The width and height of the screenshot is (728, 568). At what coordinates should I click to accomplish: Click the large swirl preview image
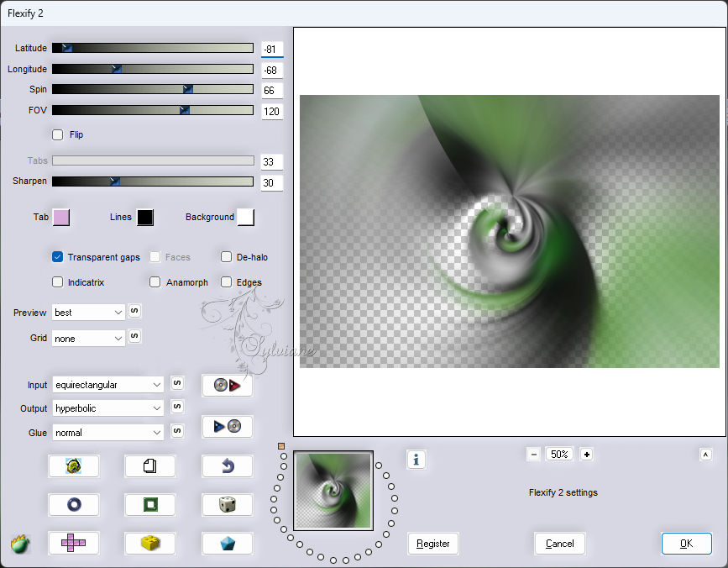click(x=510, y=231)
